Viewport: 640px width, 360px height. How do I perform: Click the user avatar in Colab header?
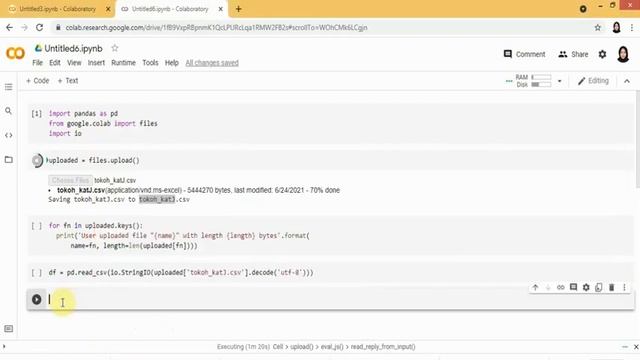pos(623,54)
